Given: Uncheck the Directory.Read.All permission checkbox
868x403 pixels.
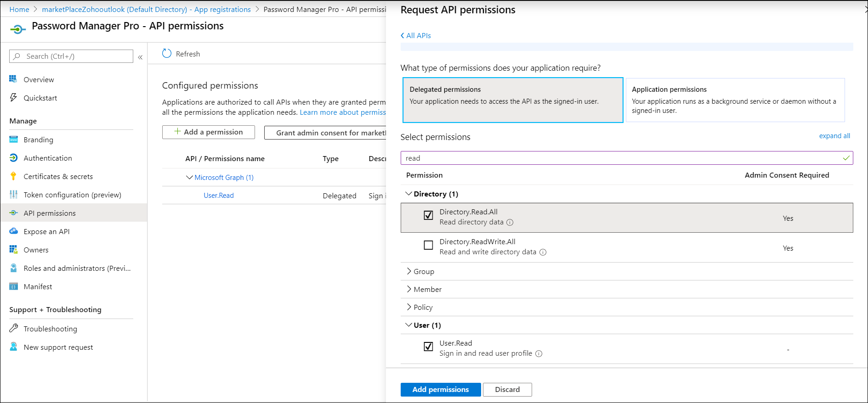Looking at the screenshot, I should coord(428,215).
